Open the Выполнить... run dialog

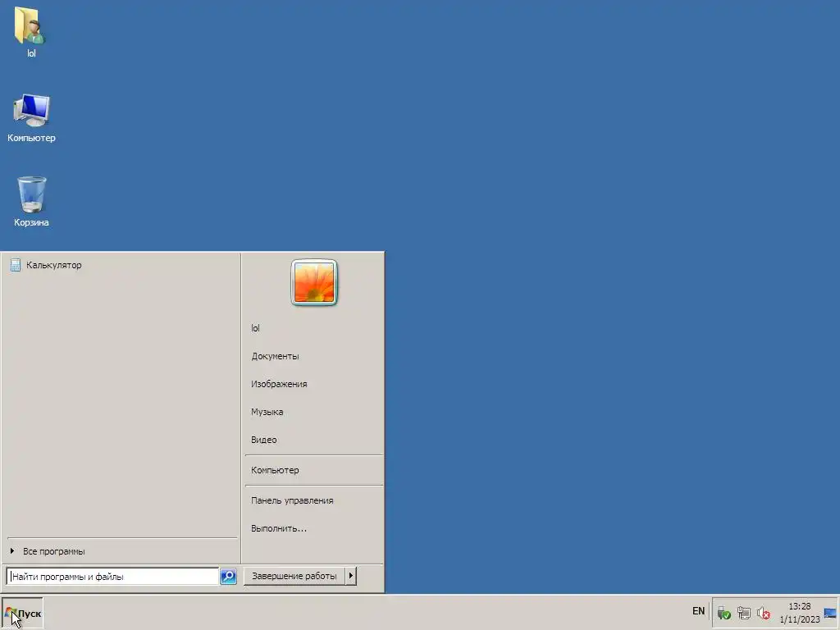click(314, 529)
